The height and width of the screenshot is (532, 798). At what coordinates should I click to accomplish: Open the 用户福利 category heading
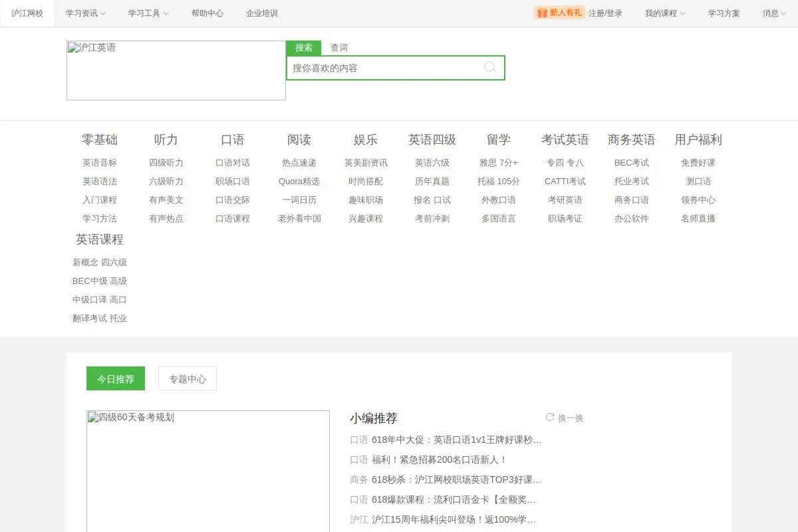[698, 140]
